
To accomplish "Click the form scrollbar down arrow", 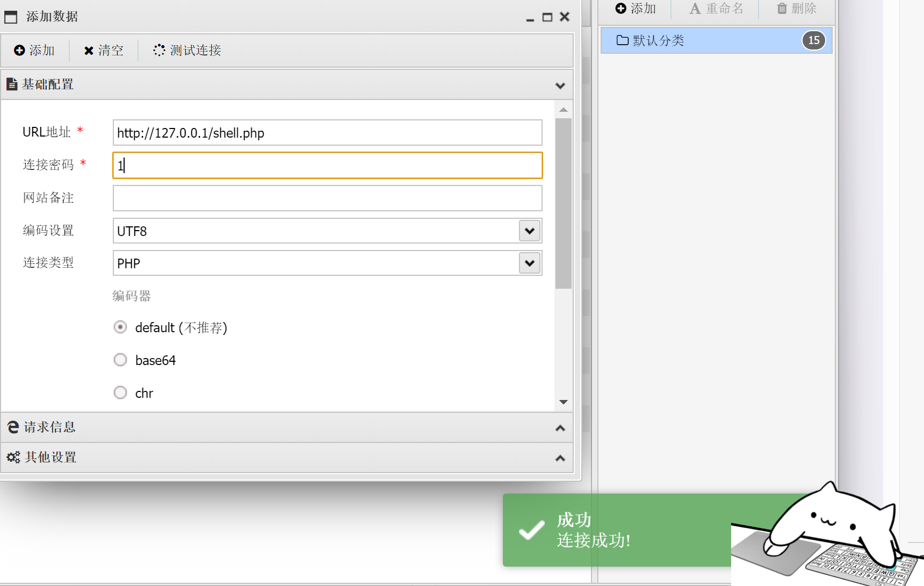I will [564, 402].
